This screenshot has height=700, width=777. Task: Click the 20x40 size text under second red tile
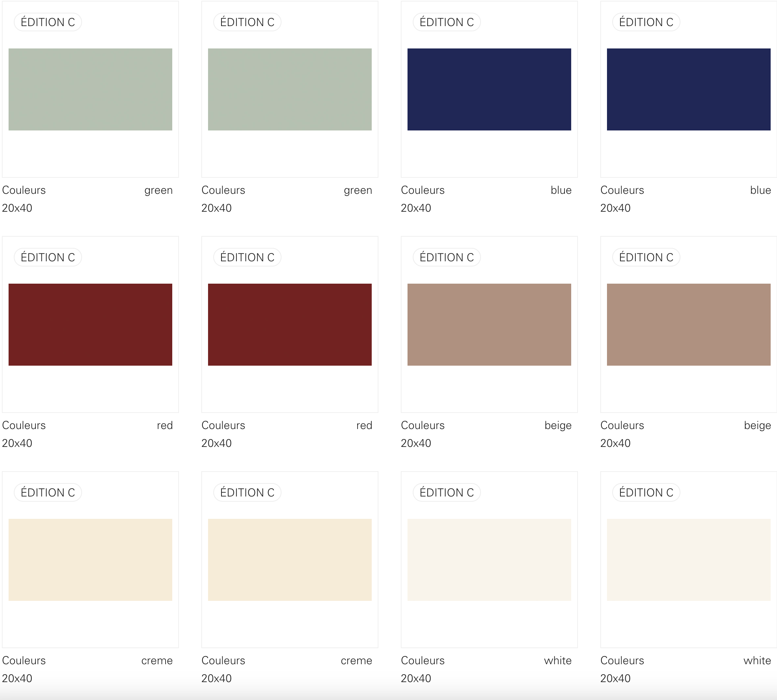(216, 443)
